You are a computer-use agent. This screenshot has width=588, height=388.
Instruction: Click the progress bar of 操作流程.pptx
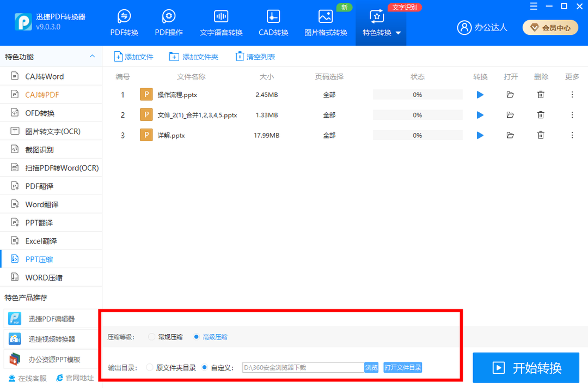[x=417, y=94]
